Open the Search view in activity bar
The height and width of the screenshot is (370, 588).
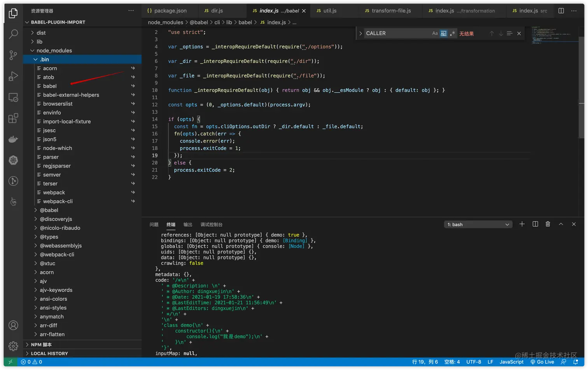pos(13,34)
